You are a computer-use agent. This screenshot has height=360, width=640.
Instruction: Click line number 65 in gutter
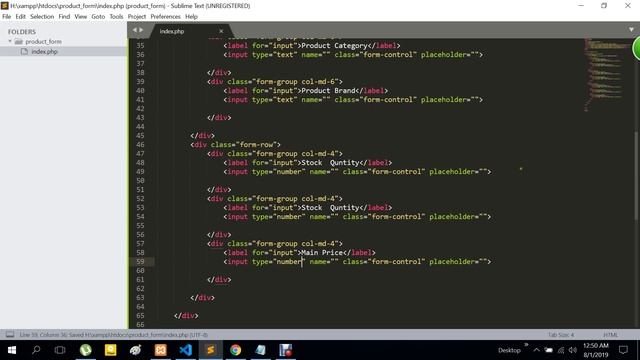click(x=140, y=316)
